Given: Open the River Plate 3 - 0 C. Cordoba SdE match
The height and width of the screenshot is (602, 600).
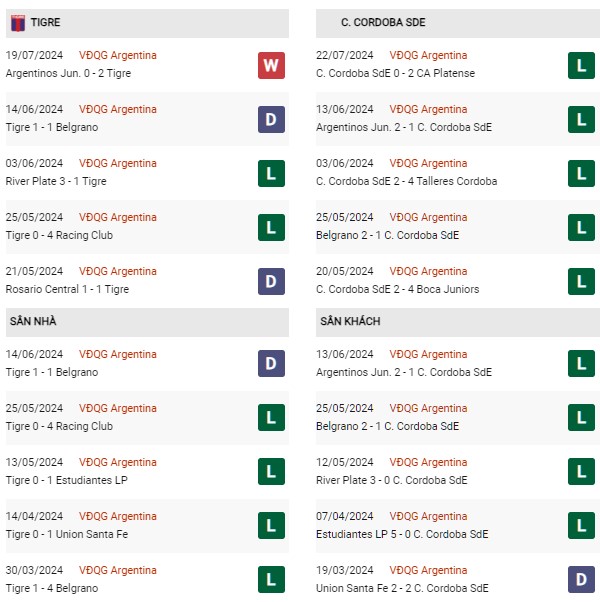Looking at the screenshot, I should click(x=392, y=480).
